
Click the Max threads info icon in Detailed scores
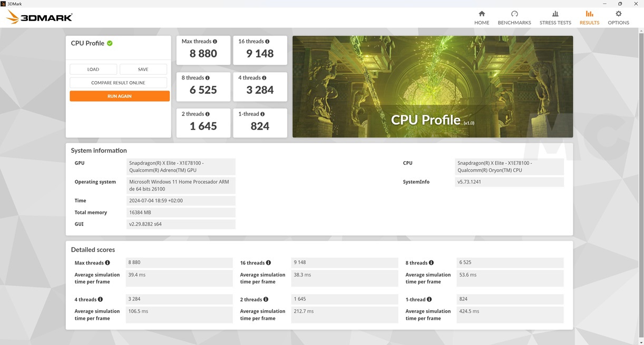click(108, 263)
